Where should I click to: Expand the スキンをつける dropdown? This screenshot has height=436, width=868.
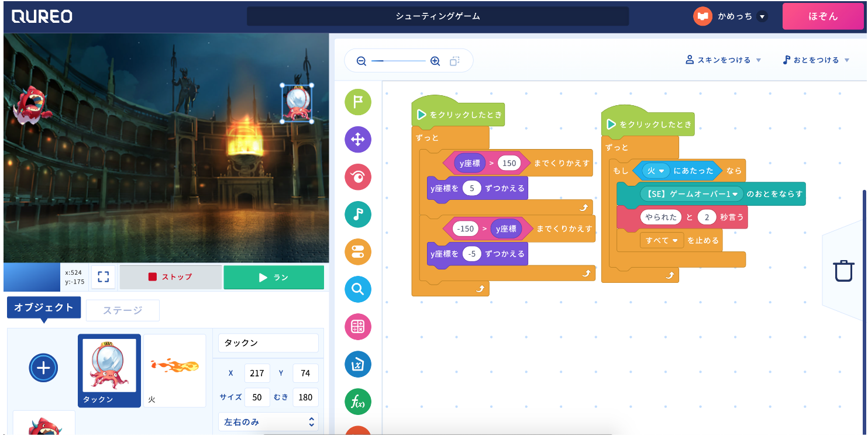[x=724, y=60]
